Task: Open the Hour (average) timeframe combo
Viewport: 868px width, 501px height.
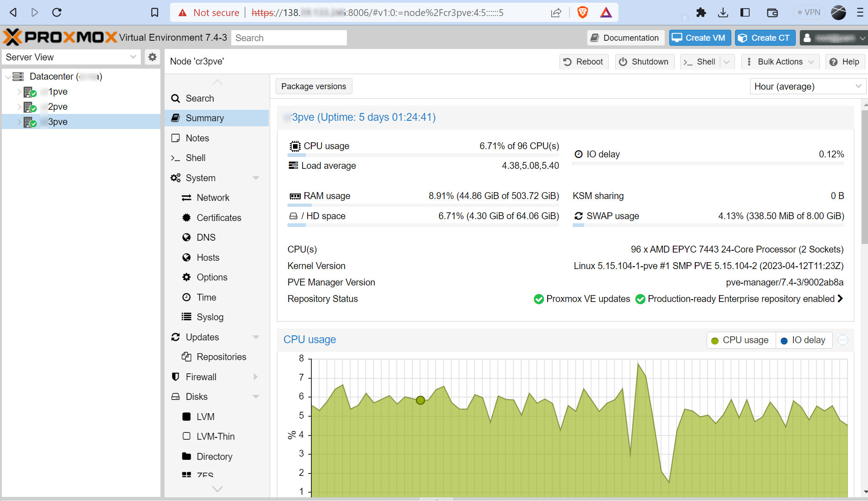Action: pyautogui.click(x=807, y=86)
